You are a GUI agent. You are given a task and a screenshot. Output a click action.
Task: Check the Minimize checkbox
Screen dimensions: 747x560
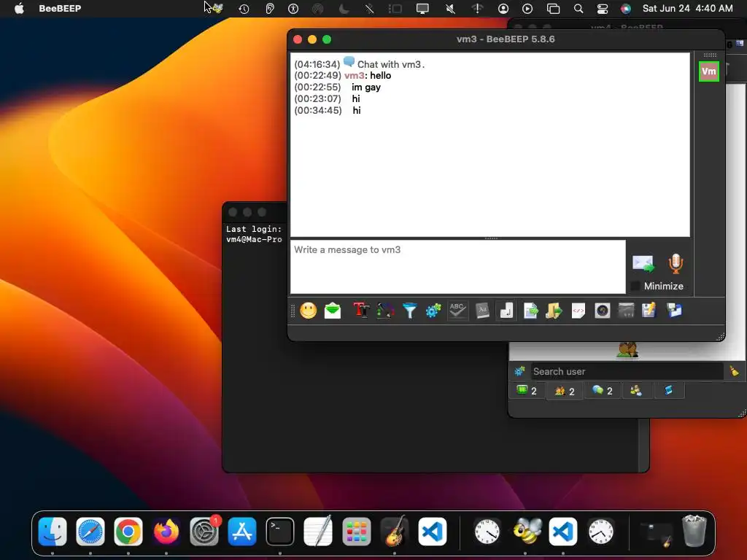pos(635,286)
